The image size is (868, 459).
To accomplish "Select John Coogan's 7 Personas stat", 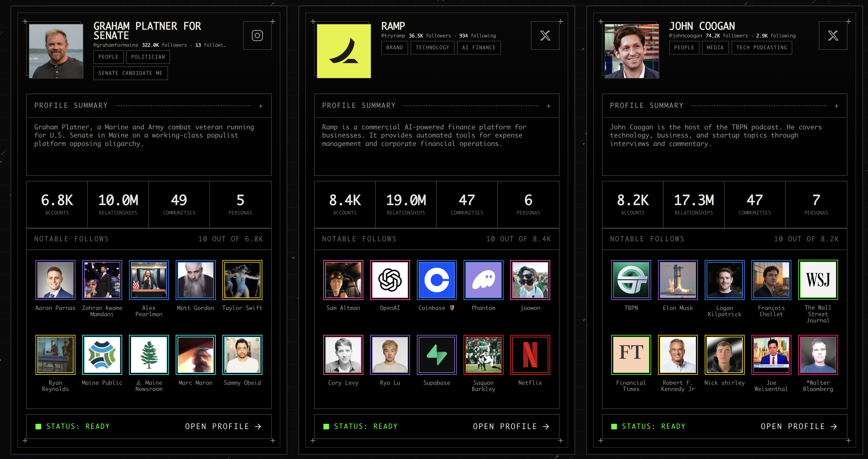I will pyautogui.click(x=816, y=204).
